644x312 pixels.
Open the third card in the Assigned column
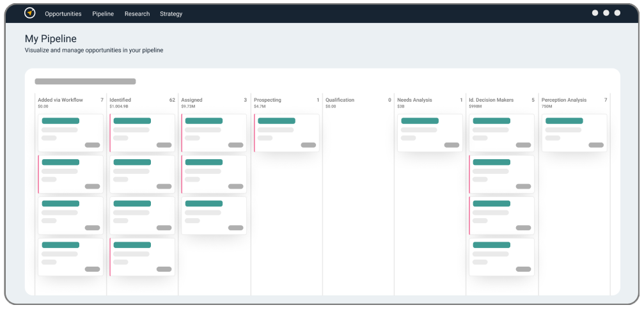(214, 215)
